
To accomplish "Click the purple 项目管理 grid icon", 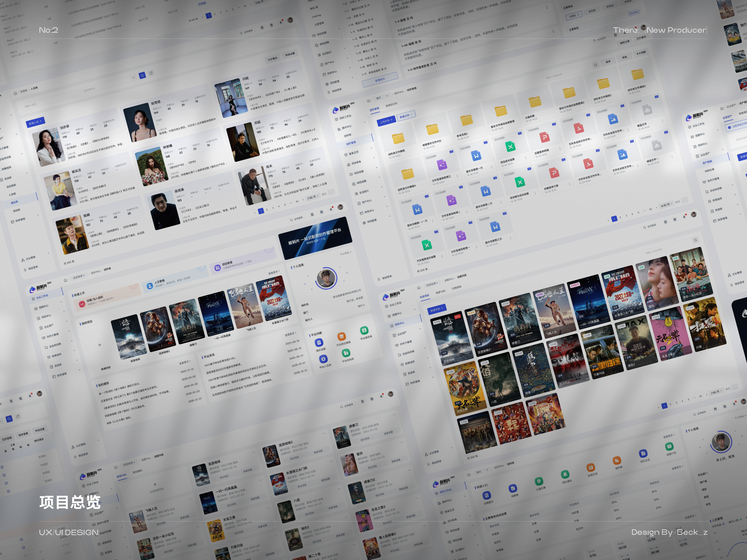I will (217, 268).
